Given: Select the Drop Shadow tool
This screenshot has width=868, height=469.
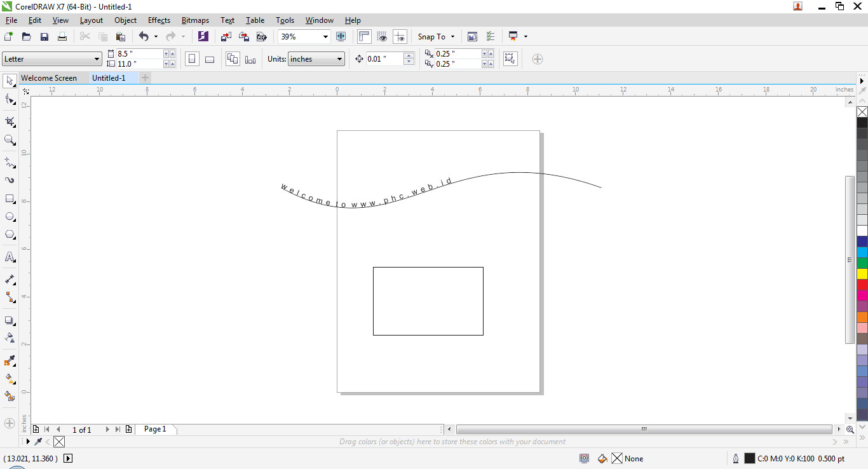Looking at the screenshot, I should click(10, 320).
